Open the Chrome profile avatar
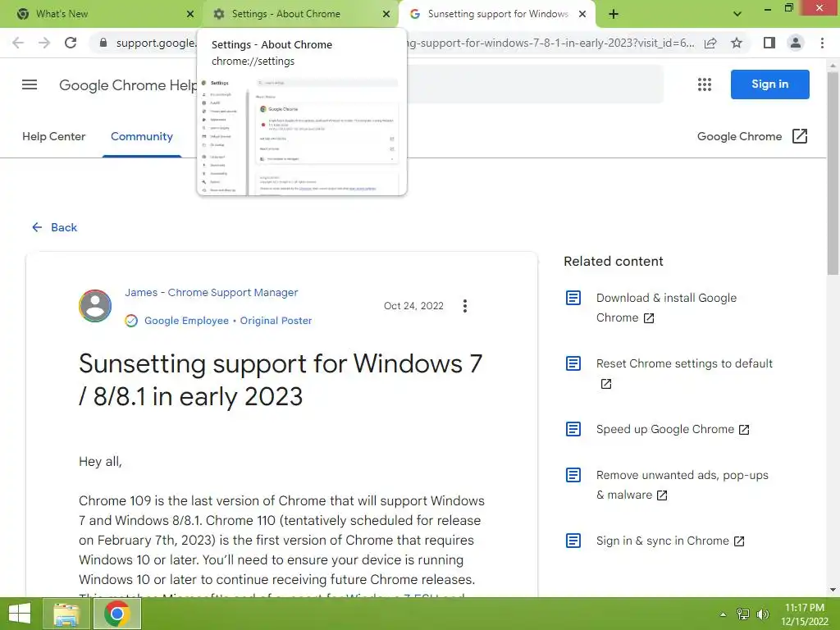This screenshot has height=630, width=840. pos(796,43)
